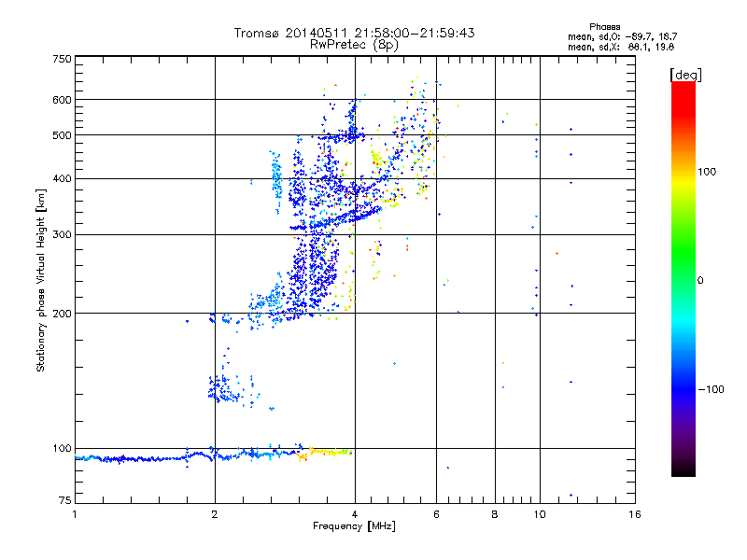The image size is (747, 560).
Task: Click the '[deg]' colorbar unit label
Action: pos(685,75)
